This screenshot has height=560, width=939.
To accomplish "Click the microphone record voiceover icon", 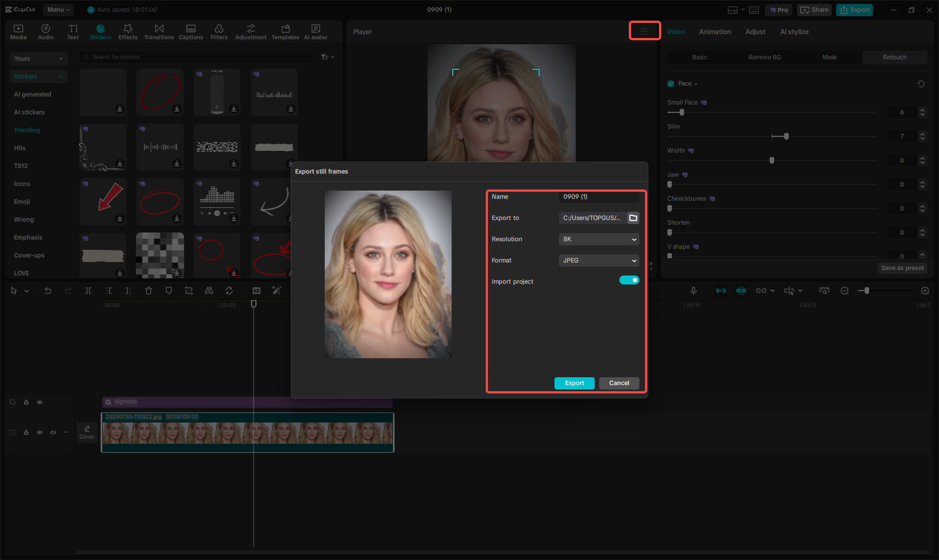I will coord(693,291).
